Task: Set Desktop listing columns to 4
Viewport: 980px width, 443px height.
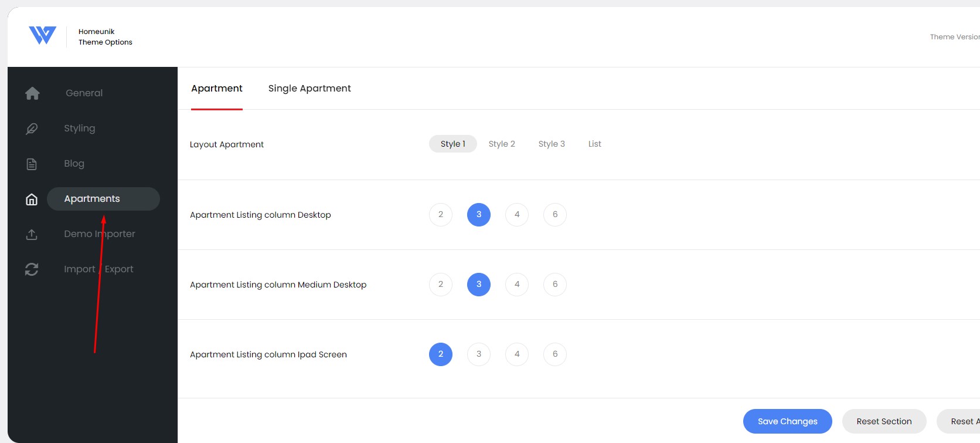Action: pos(517,215)
